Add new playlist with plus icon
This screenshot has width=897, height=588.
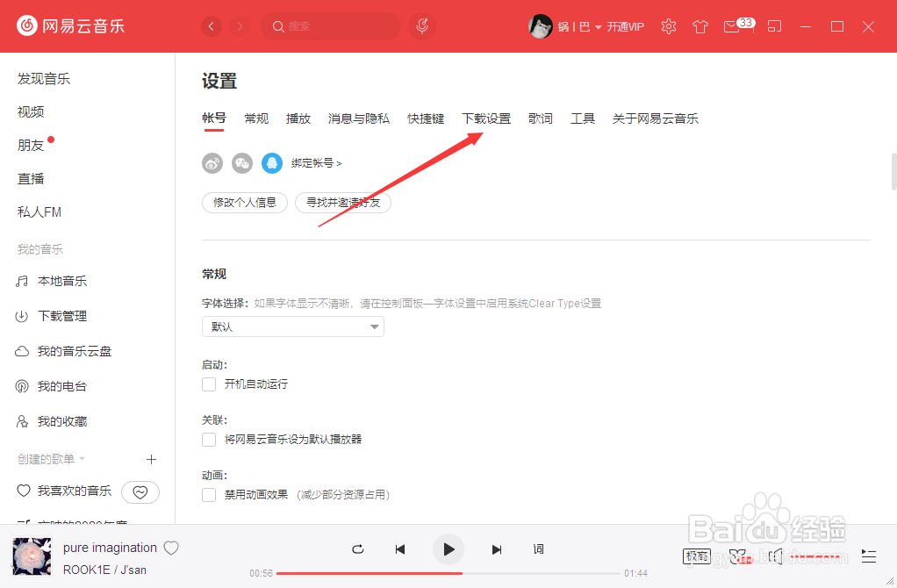(151, 459)
